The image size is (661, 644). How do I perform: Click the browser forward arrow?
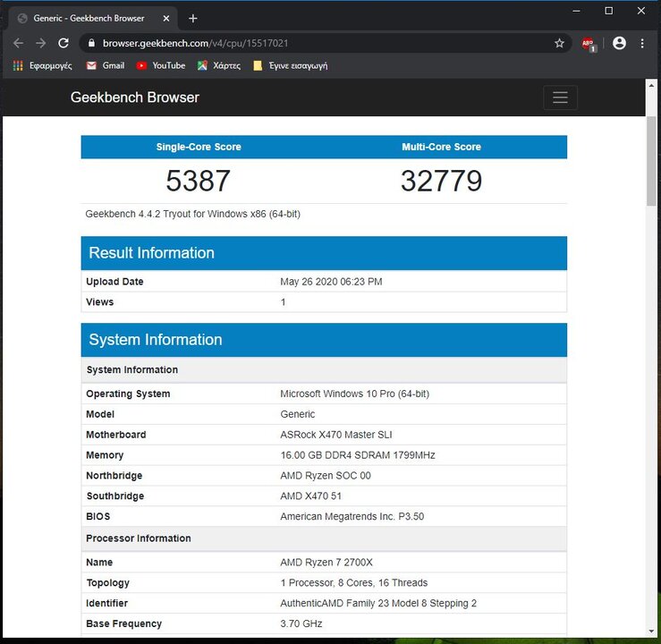(x=41, y=43)
